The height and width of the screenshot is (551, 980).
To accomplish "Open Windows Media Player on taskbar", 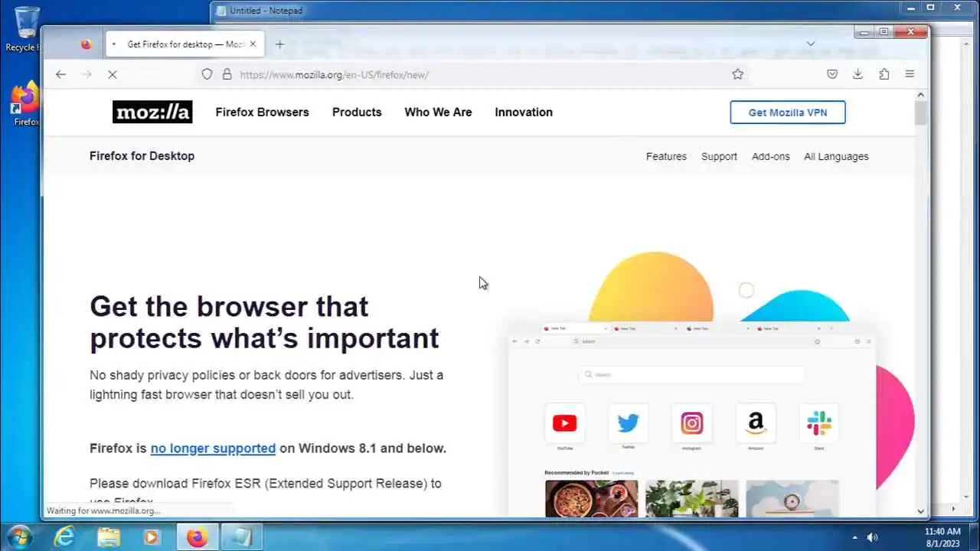I will 152,537.
